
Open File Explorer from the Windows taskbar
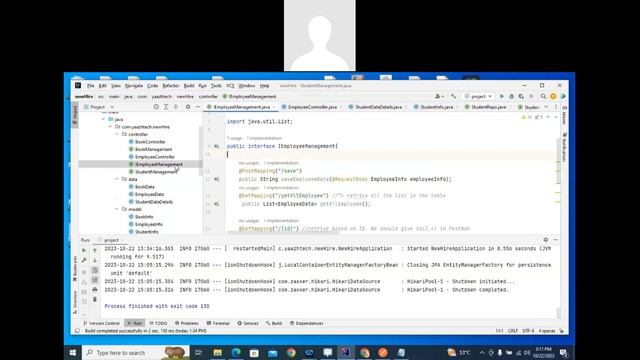[x=218, y=352]
